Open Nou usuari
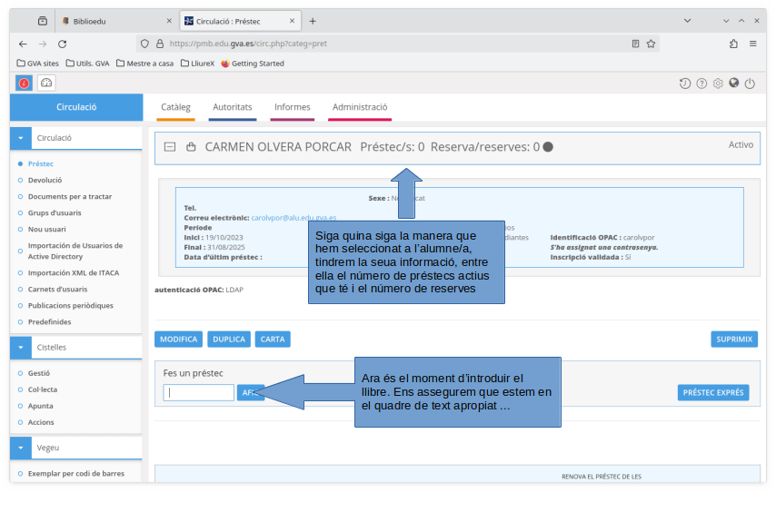 coord(47,229)
